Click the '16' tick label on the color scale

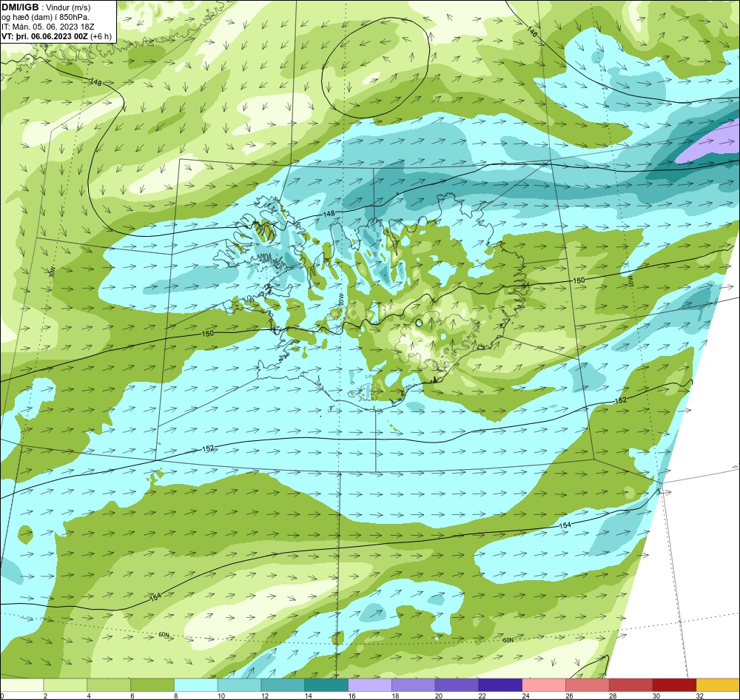(x=351, y=696)
